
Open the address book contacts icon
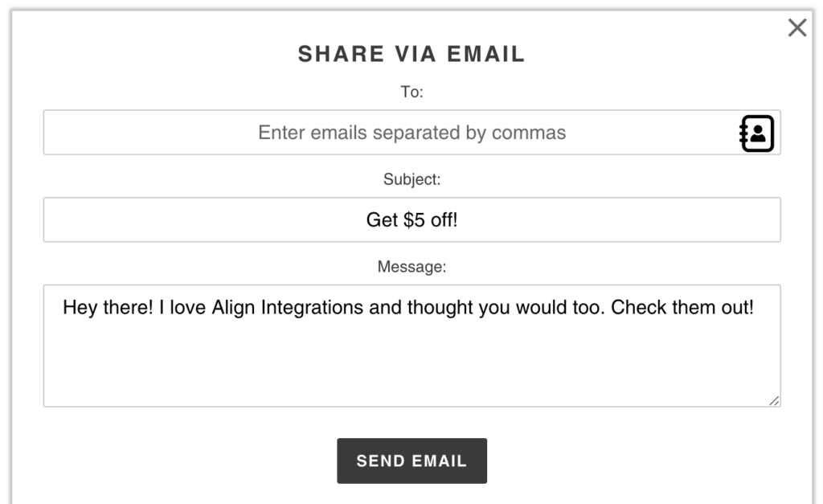click(757, 133)
